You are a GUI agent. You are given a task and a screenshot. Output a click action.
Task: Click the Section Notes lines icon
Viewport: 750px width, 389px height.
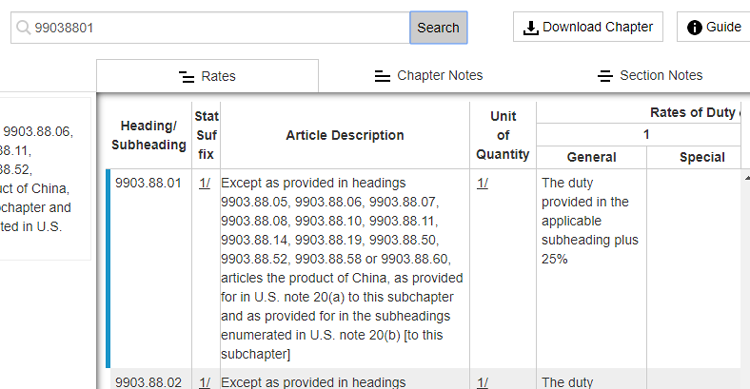coord(605,76)
